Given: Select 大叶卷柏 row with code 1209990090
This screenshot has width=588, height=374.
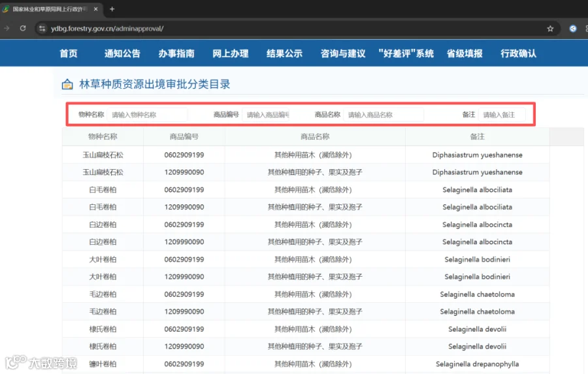Looking at the screenshot, I should pos(306,277).
